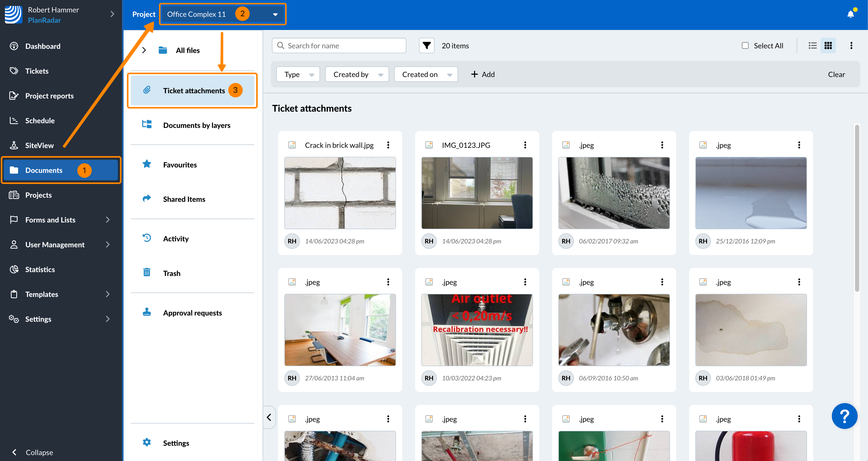868x461 pixels.
Task: Open the Created by filter dropdown
Action: point(357,74)
